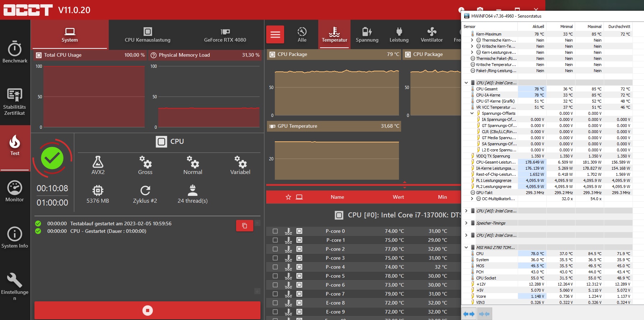Tick the checkbox for P-core 7
This screenshot has height=320, width=644.
coord(275,294)
